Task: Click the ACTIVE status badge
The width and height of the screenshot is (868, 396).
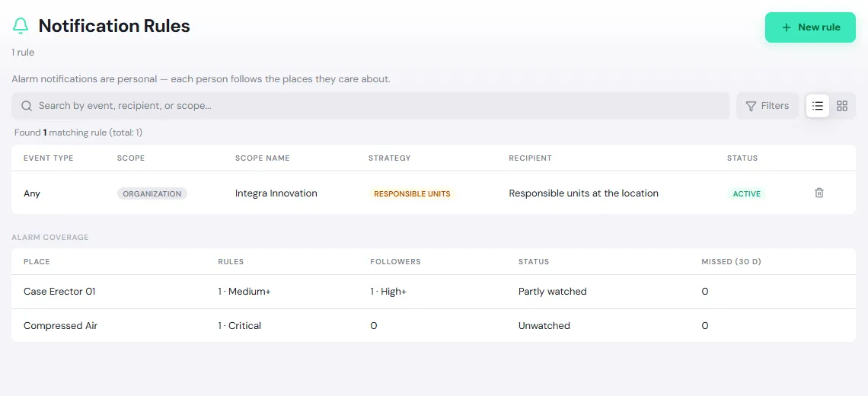Action: [x=746, y=194]
